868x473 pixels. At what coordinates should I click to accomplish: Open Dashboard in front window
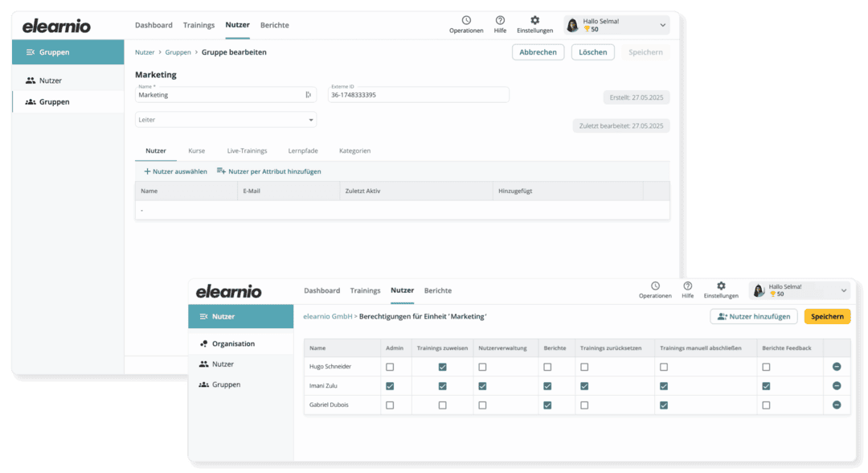[321, 290]
